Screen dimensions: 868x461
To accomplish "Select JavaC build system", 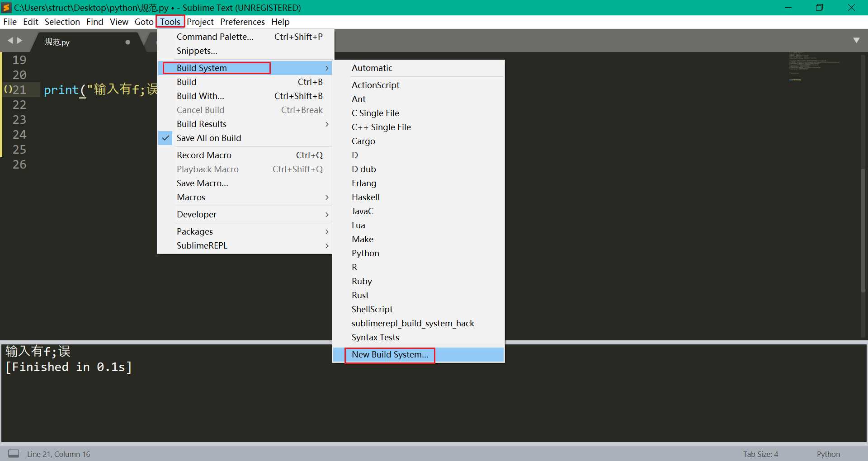I will (418, 211).
